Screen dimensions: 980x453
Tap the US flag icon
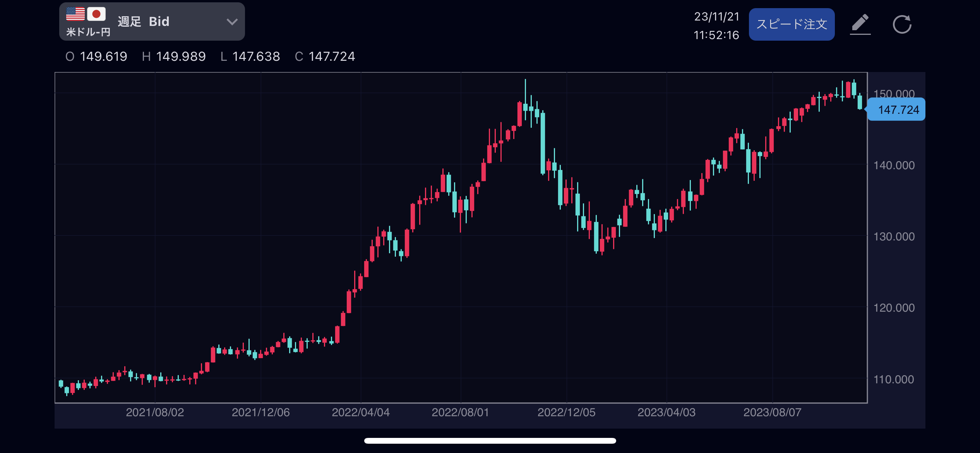[75, 14]
